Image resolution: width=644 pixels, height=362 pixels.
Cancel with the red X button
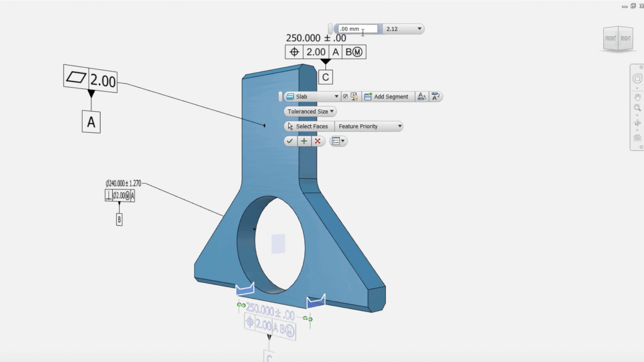coord(318,141)
